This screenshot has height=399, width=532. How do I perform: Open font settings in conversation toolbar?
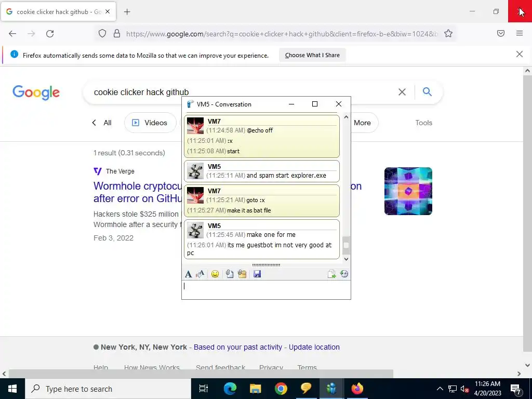point(188,274)
